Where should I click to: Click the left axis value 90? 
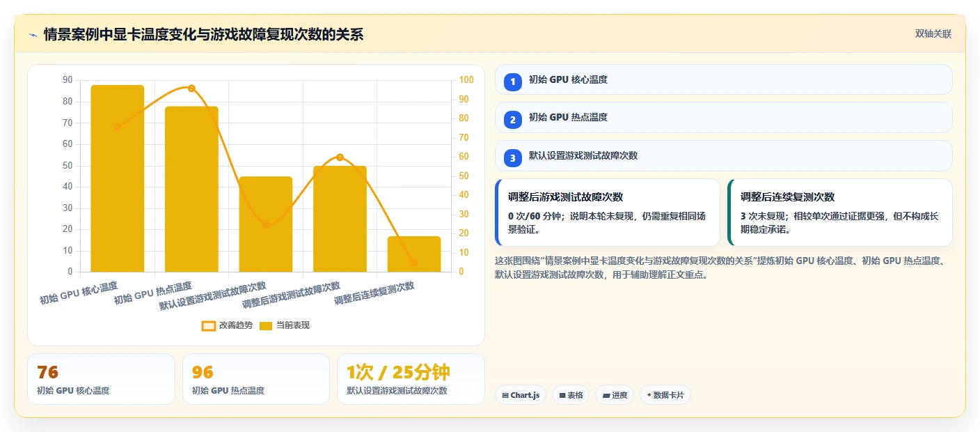tap(68, 80)
